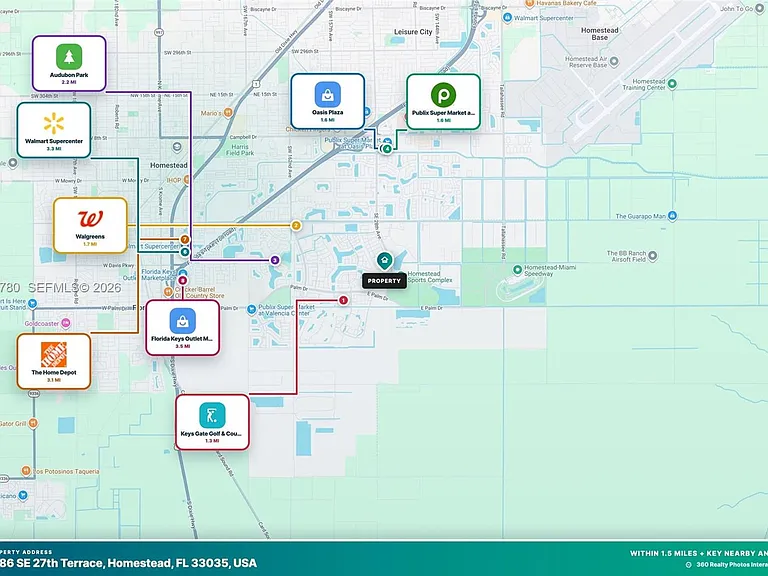Select the Harris Field Park label
This screenshot has height=576, width=768.
240,150
